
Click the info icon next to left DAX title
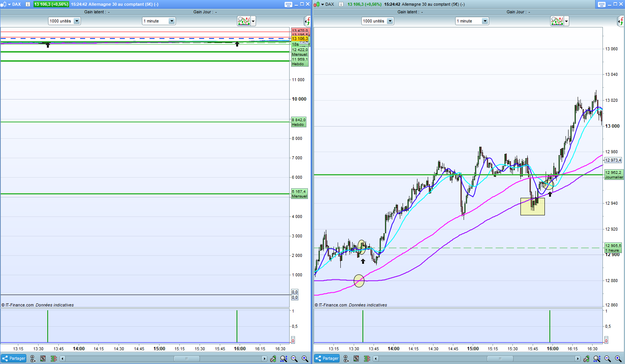point(28,4)
